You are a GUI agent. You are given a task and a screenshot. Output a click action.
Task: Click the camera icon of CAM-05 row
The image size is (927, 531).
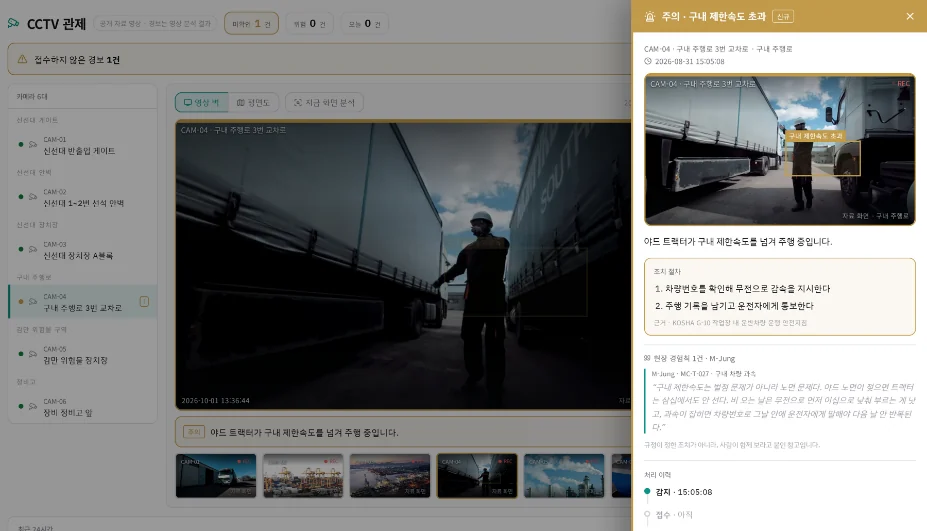33,354
